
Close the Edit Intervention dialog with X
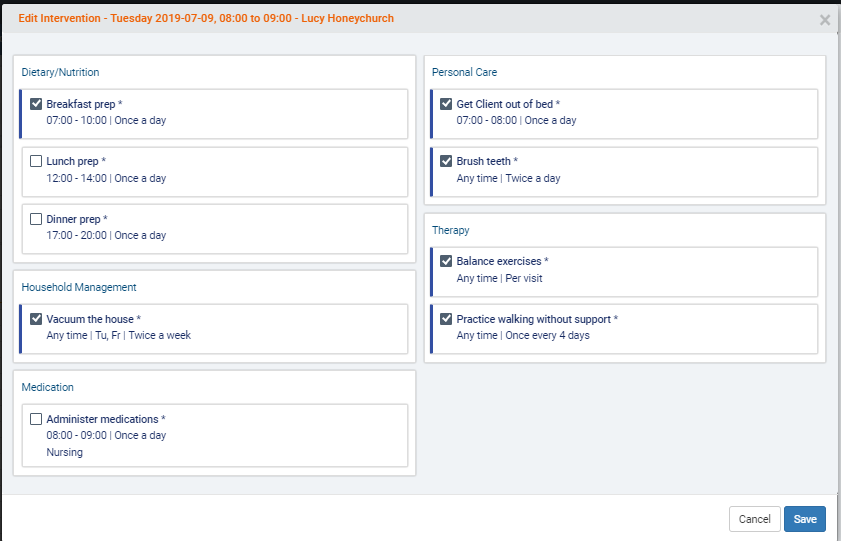point(824,20)
